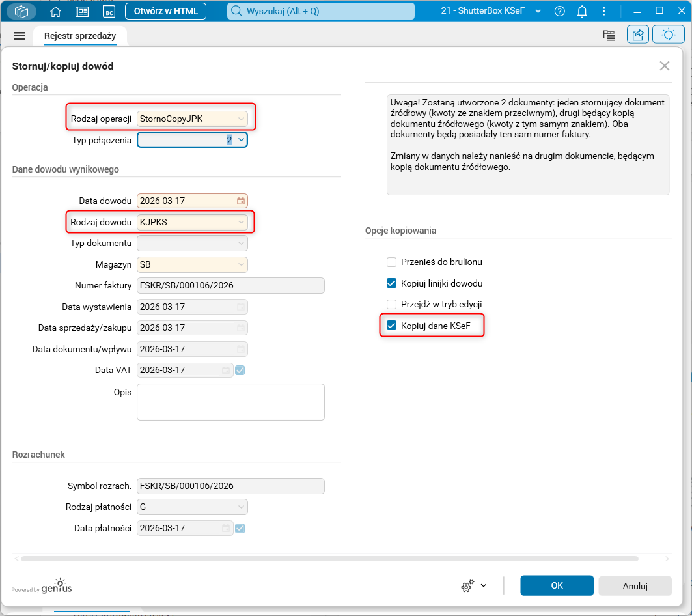Click the search magnifier icon
The image size is (692, 616).
[x=236, y=11]
